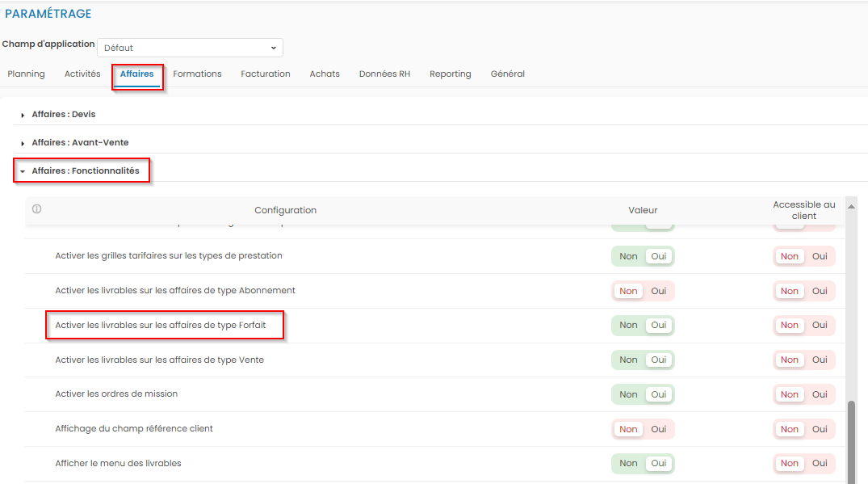The image size is (868, 484).
Task: Set grilles tarifaires value to Non
Action: point(628,256)
